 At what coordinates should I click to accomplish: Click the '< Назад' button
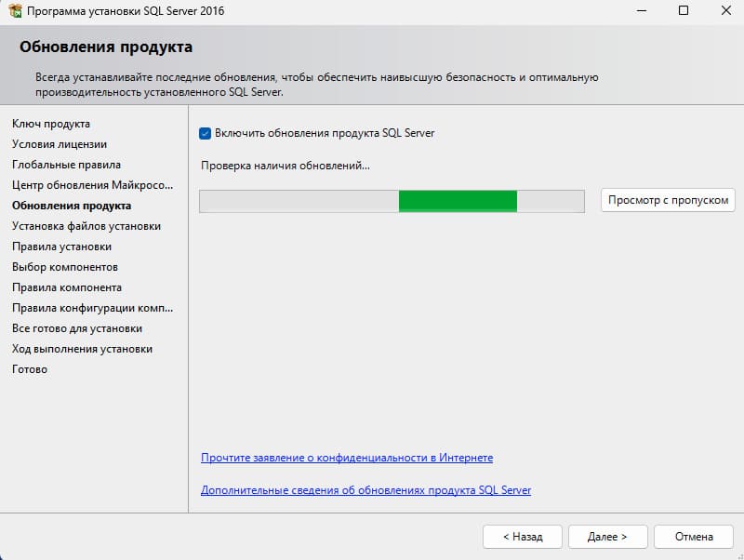(523, 537)
